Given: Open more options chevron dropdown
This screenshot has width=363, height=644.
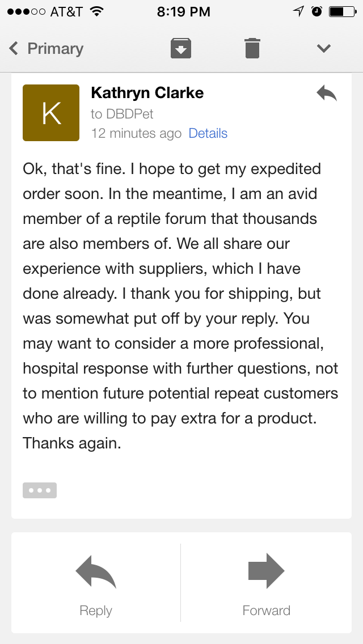Looking at the screenshot, I should (324, 48).
